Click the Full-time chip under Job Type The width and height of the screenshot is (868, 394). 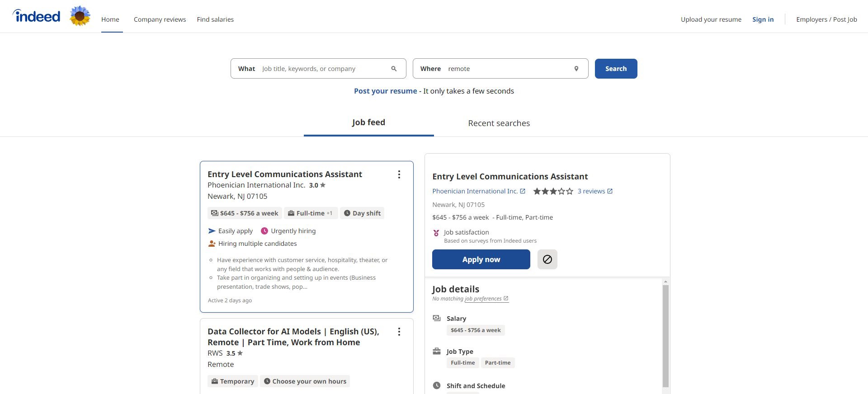pyautogui.click(x=463, y=363)
